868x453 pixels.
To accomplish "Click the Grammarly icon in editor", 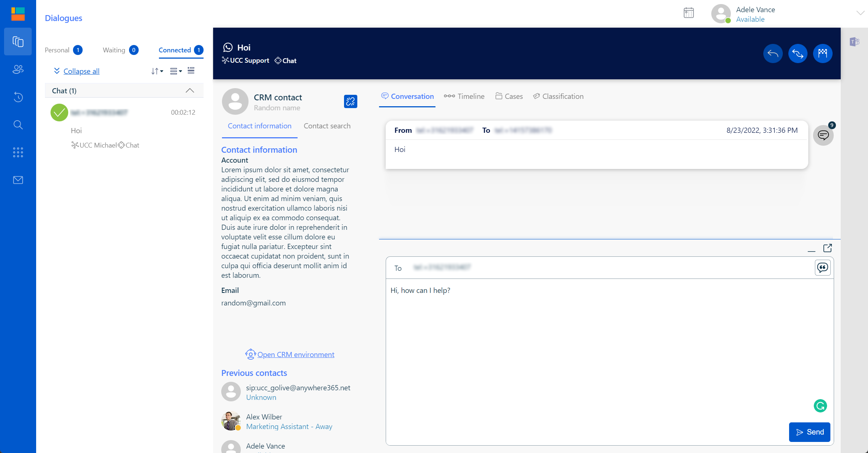I will click(820, 406).
